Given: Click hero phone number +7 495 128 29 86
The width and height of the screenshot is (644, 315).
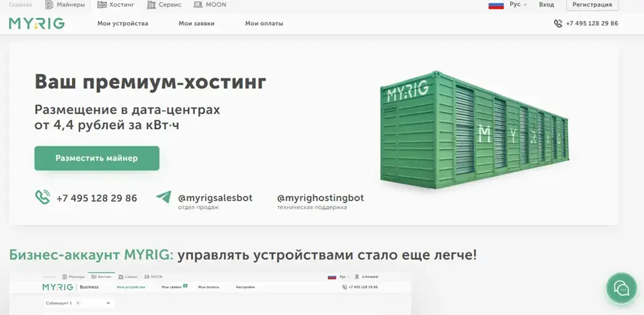Looking at the screenshot, I should pyautogui.click(x=97, y=199).
